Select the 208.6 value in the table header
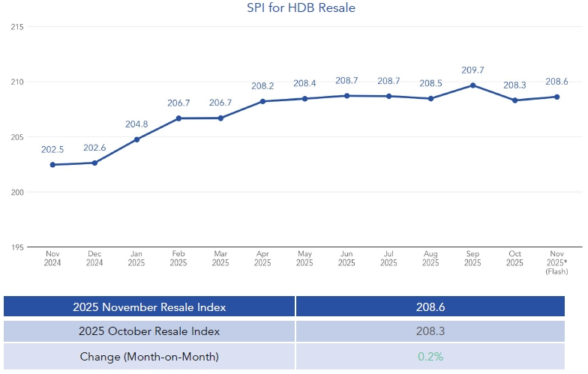Image resolution: width=588 pixels, height=374 pixels. (x=429, y=307)
